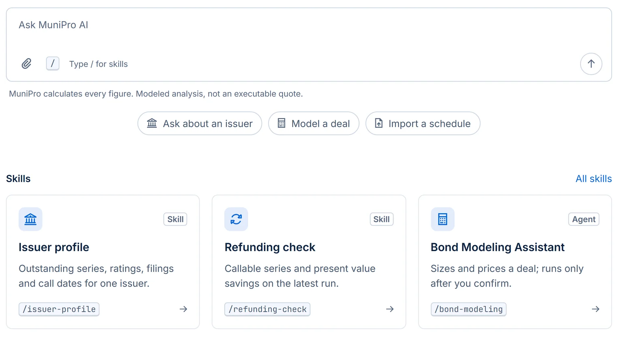
Task: Click the Issuer profile bank icon
Action: point(30,219)
